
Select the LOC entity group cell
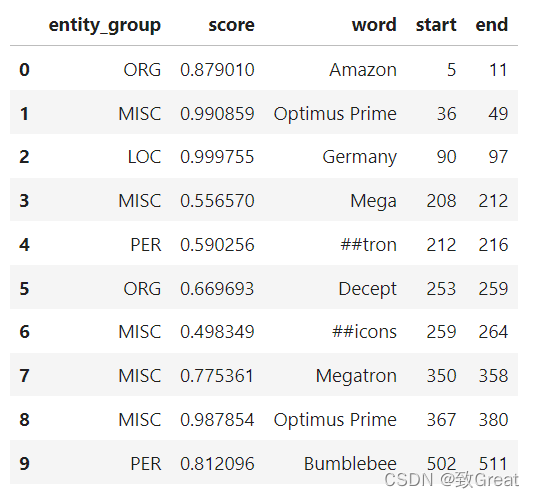coord(144,157)
